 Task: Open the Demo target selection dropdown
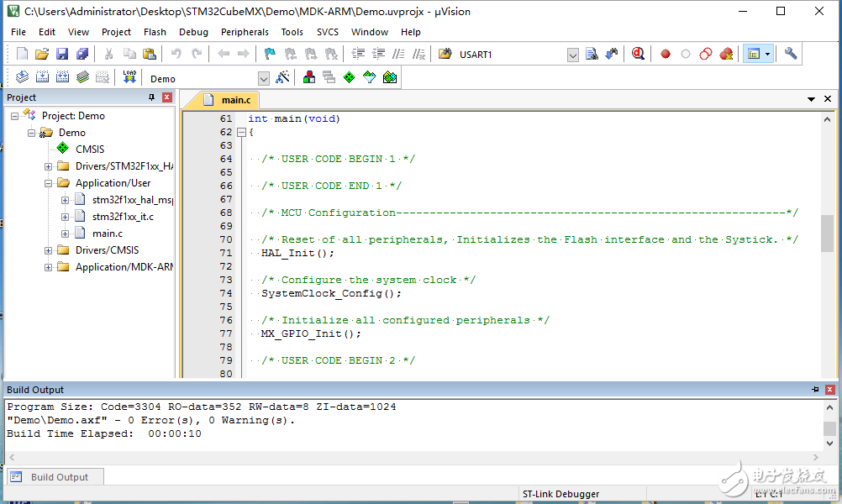click(264, 79)
